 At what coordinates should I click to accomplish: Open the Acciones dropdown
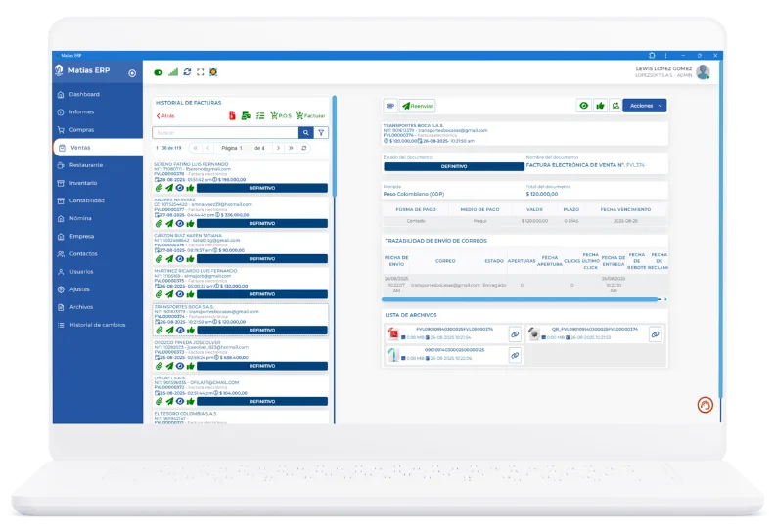pos(645,106)
